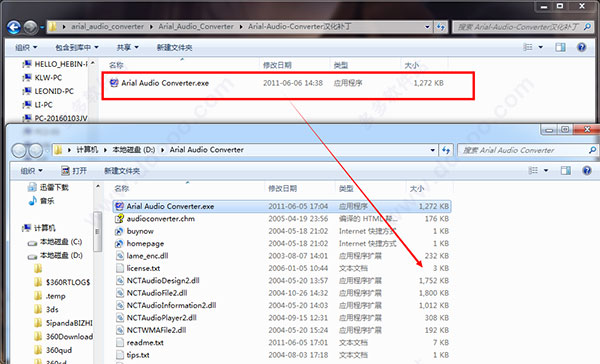
Task: Sort by 名称 column in the front window
Action: 122,188
